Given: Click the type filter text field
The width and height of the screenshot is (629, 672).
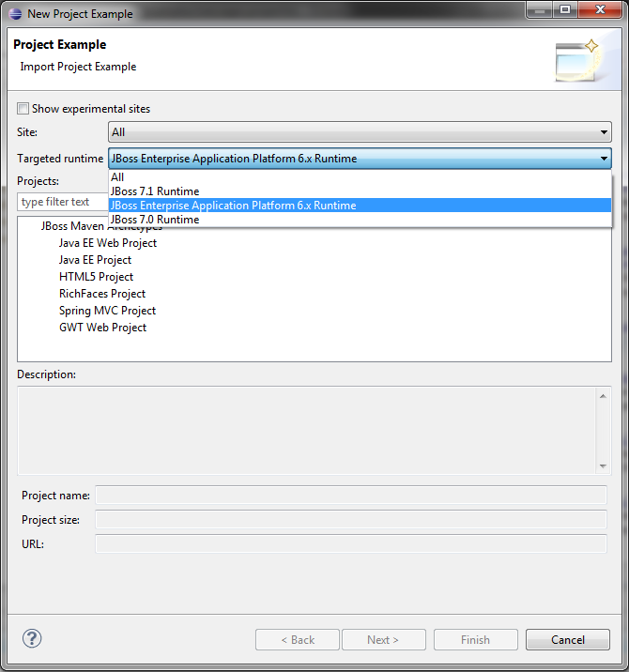Looking at the screenshot, I should coord(63,202).
